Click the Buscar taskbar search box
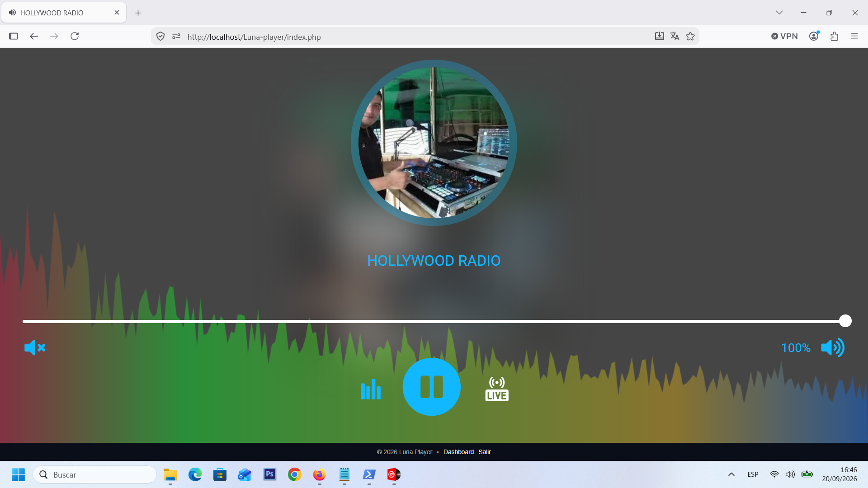The height and width of the screenshot is (488, 868). [95, 474]
